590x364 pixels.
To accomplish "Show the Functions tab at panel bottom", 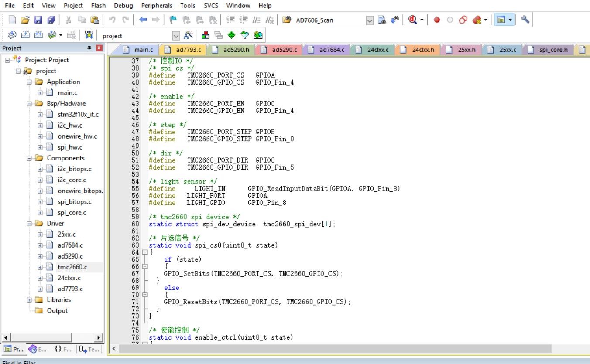I will click(x=63, y=349).
